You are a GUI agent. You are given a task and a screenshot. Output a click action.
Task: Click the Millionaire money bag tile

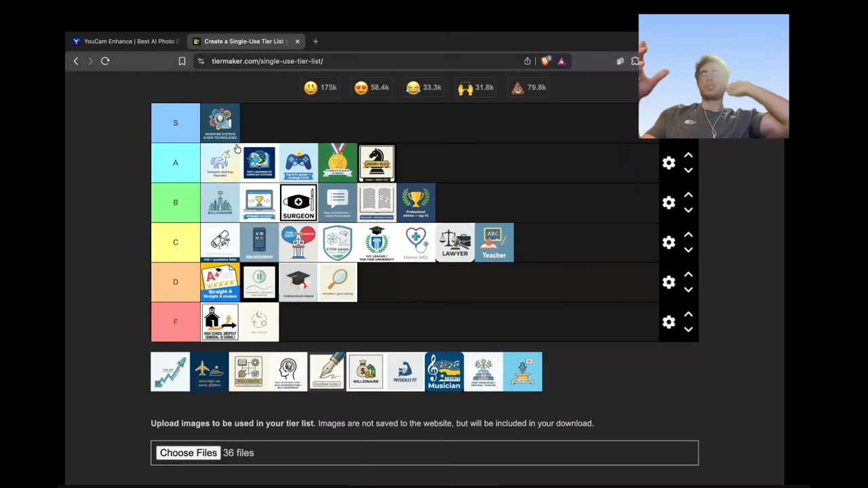(x=366, y=371)
